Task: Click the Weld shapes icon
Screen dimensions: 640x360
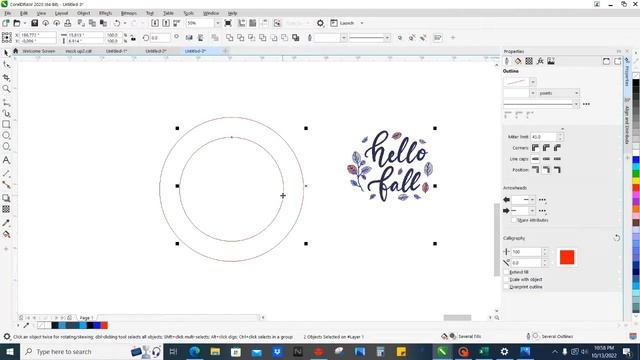Action: pos(230,38)
